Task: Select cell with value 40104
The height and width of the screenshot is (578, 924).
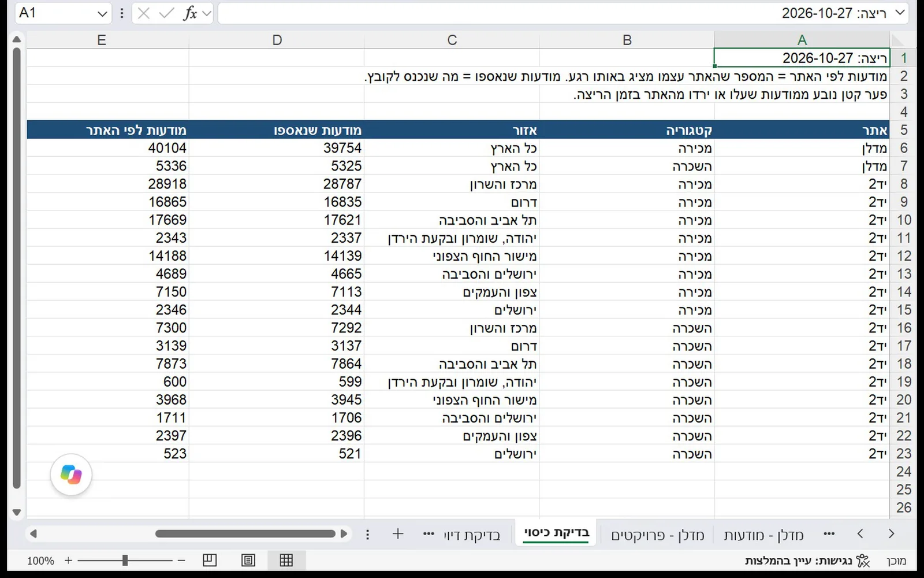Action: [108, 148]
